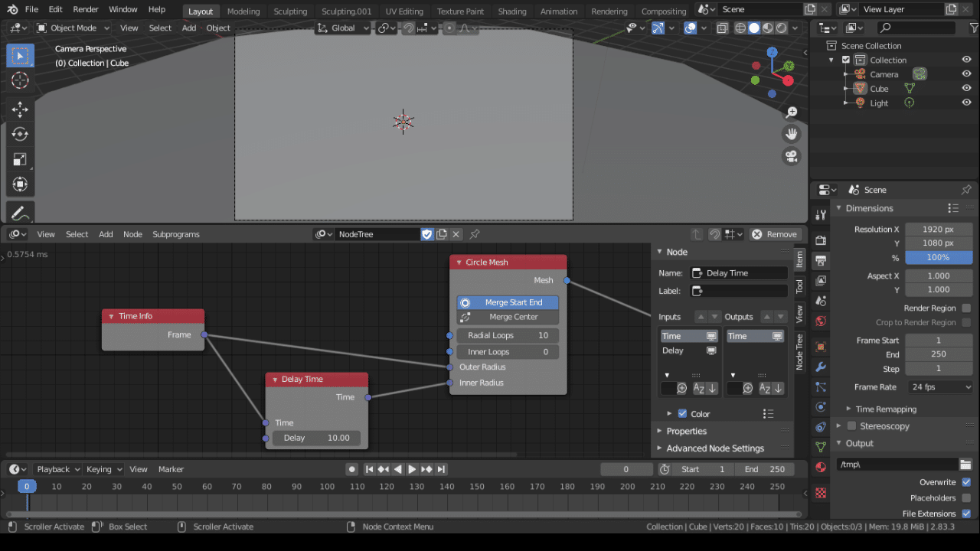This screenshot has width=980, height=551.
Task: Open the Render menu
Action: [86, 9]
